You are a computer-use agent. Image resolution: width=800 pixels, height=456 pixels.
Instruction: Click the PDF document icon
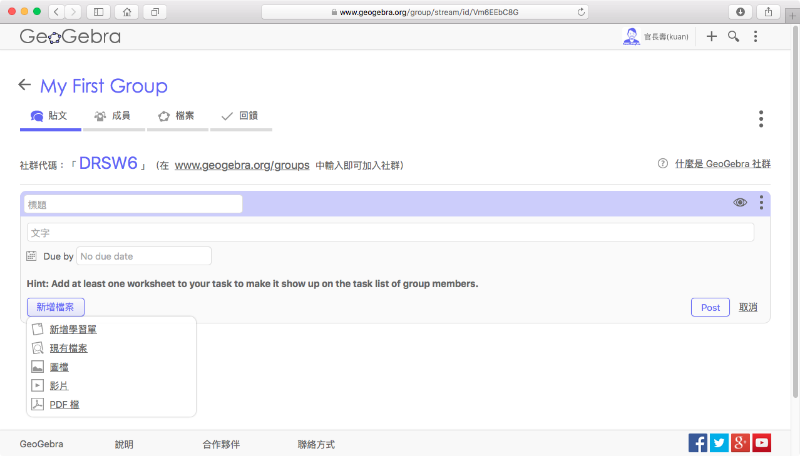[37, 404]
